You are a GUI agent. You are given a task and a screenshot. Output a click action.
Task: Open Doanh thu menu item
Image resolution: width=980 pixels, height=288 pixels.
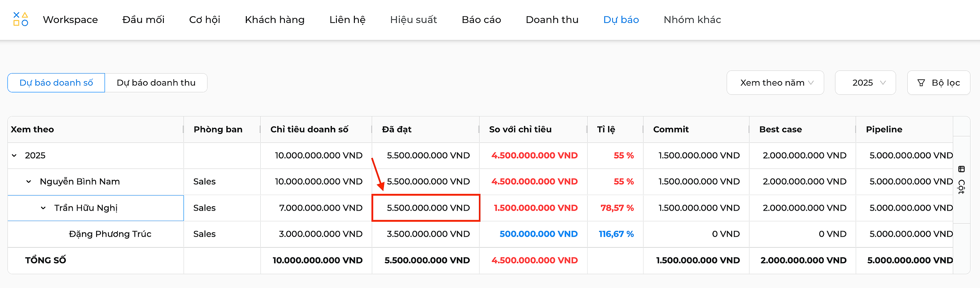552,20
